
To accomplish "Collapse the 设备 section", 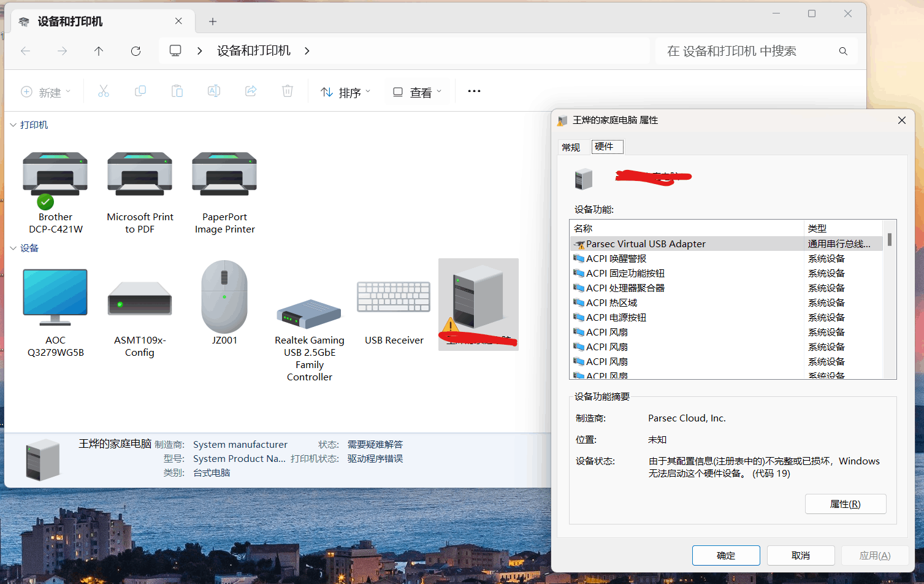I will [13, 248].
